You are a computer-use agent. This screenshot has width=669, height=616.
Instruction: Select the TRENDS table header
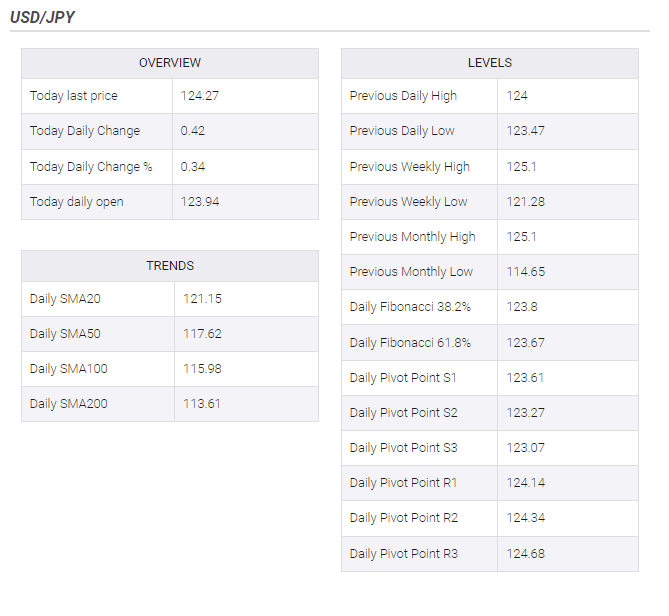[170, 266]
